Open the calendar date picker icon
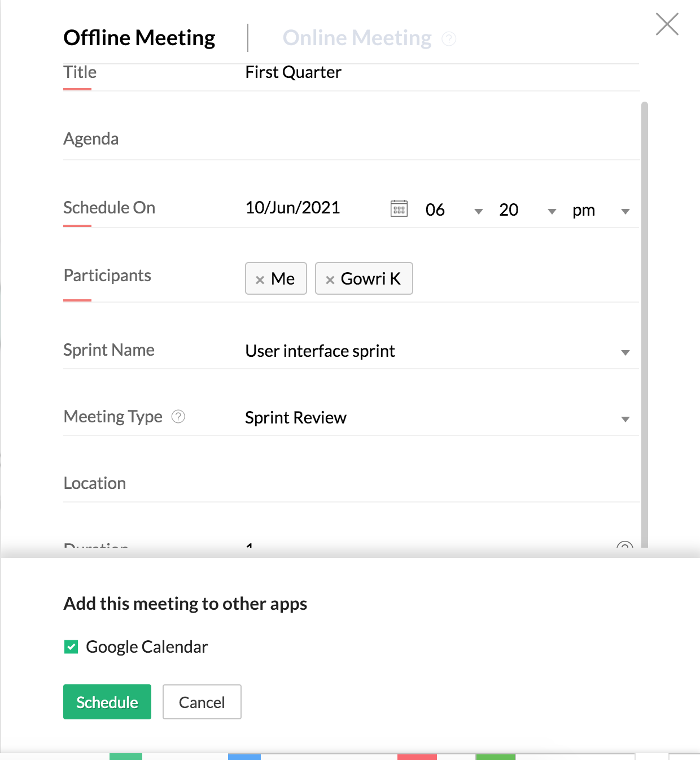 399,208
